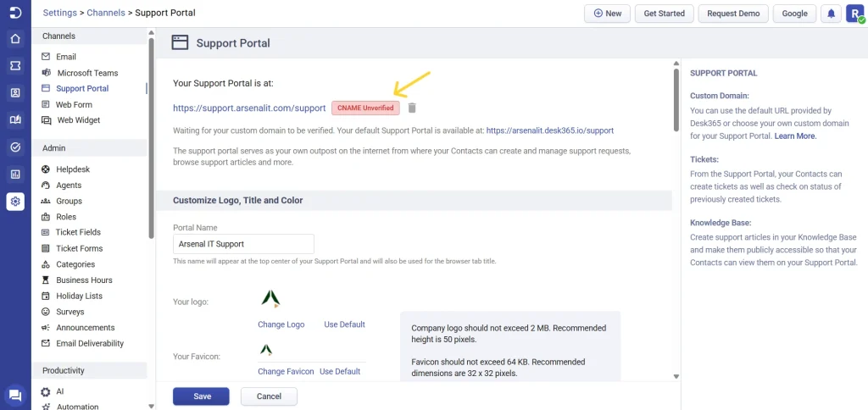Click the Groups people icon
Screen dimensions: 868x410
(46, 201)
